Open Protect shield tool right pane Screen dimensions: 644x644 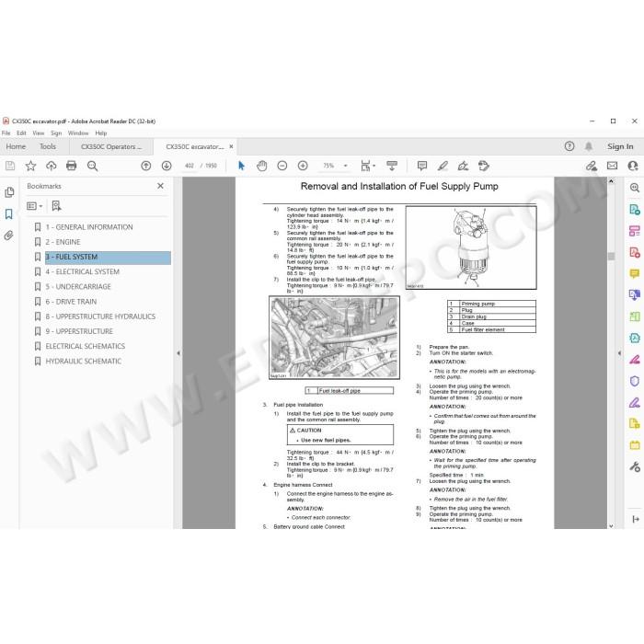tap(635, 381)
